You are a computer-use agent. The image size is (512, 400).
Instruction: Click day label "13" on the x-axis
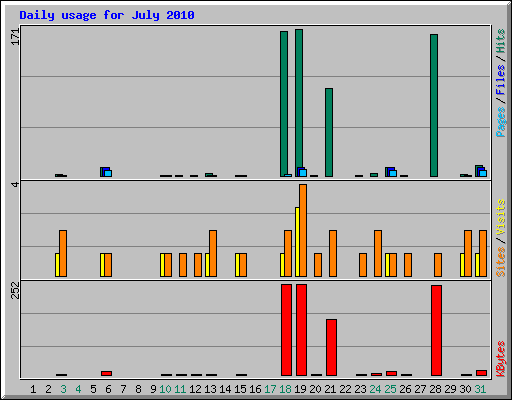pyautogui.click(x=210, y=389)
